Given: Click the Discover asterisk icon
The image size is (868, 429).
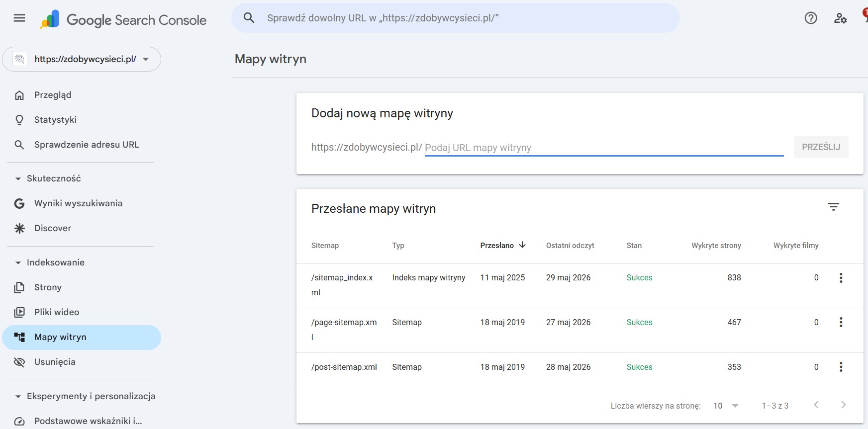Looking at the screenshot, I should pyautogui.click(x=19, y=229).
